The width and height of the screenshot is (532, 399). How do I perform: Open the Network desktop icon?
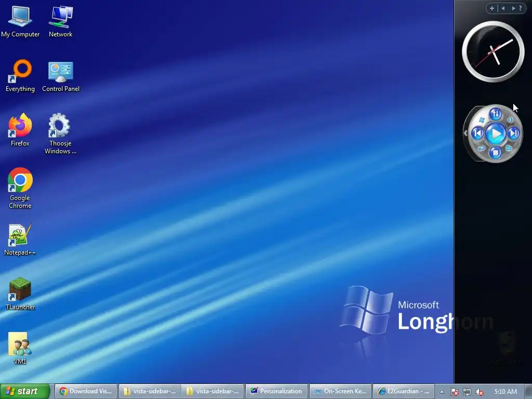pos(60,21)
